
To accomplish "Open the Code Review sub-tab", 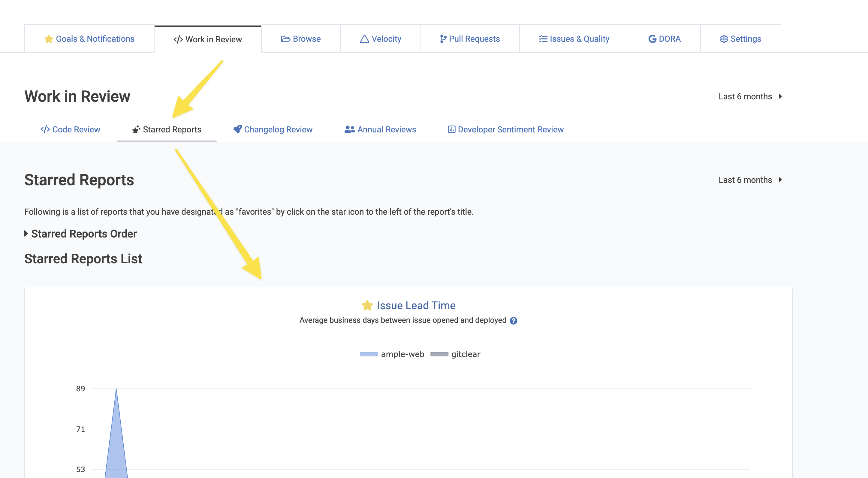I will [70, 129].
